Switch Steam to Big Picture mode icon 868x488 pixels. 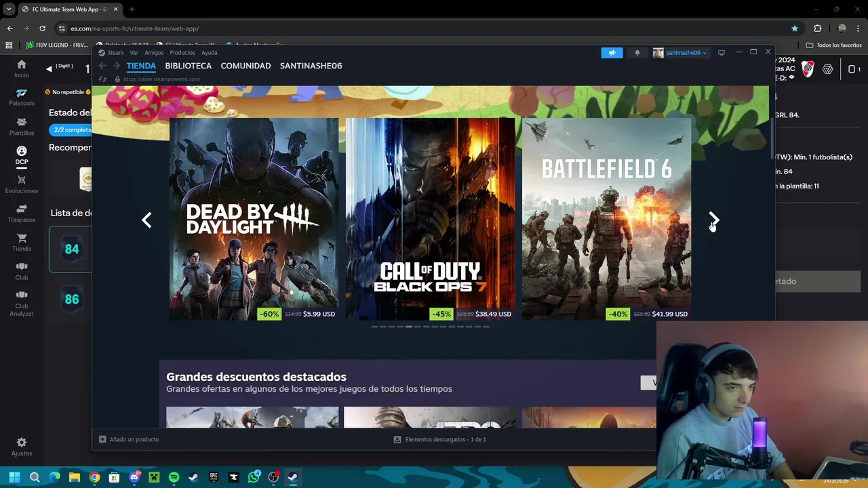pos(721,52)
